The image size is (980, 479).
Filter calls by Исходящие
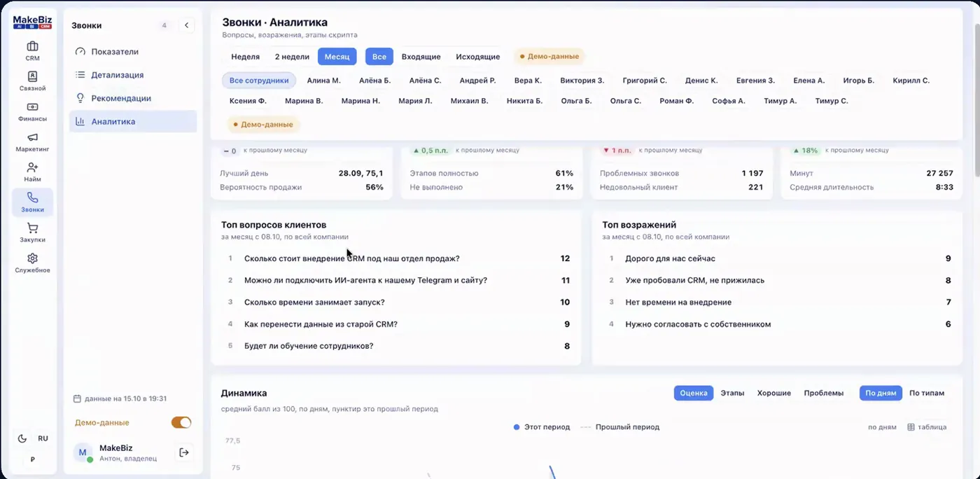tap(477, 57)
